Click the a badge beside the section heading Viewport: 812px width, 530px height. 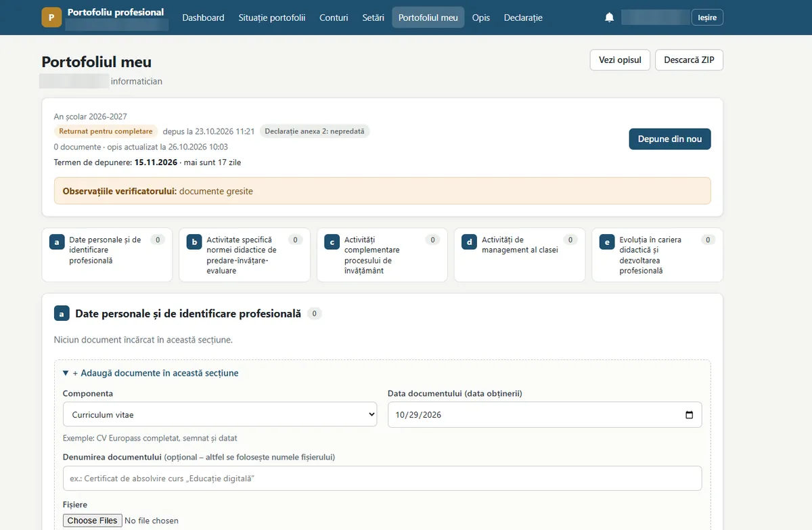[x=62, y=314]
